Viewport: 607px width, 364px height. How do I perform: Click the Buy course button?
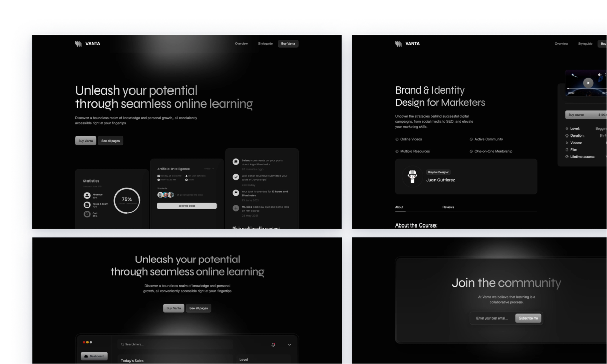click(x=586, y=115)
